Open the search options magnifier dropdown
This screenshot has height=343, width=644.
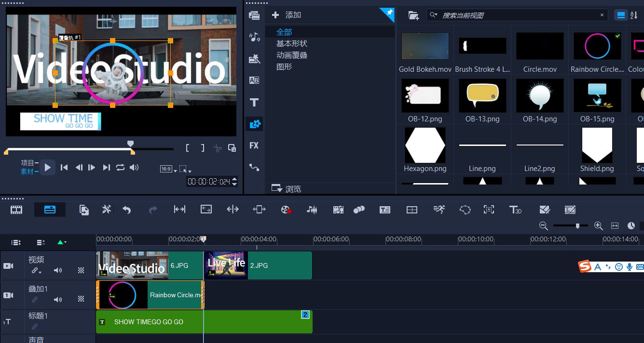click(x=434, y=15)
